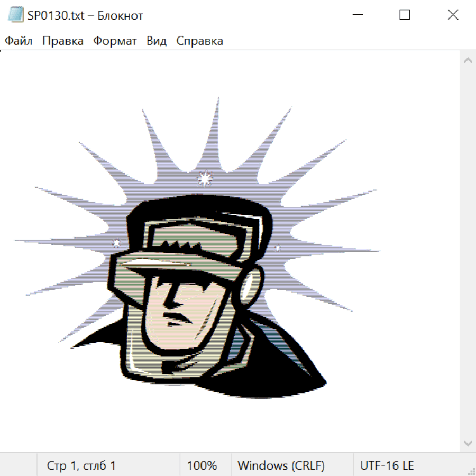The image size is (476, 476).
Task: Open the Справка menu
Action: click(199, 41)
